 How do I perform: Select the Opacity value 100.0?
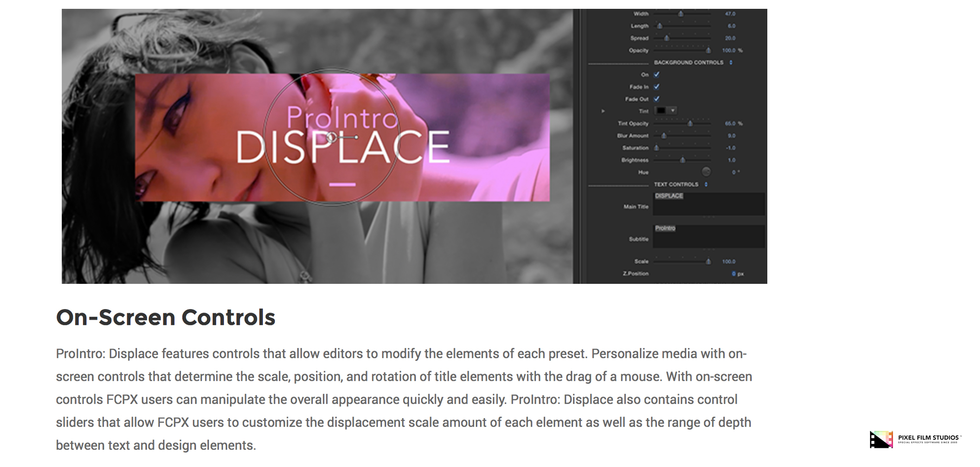pos(729,50)
